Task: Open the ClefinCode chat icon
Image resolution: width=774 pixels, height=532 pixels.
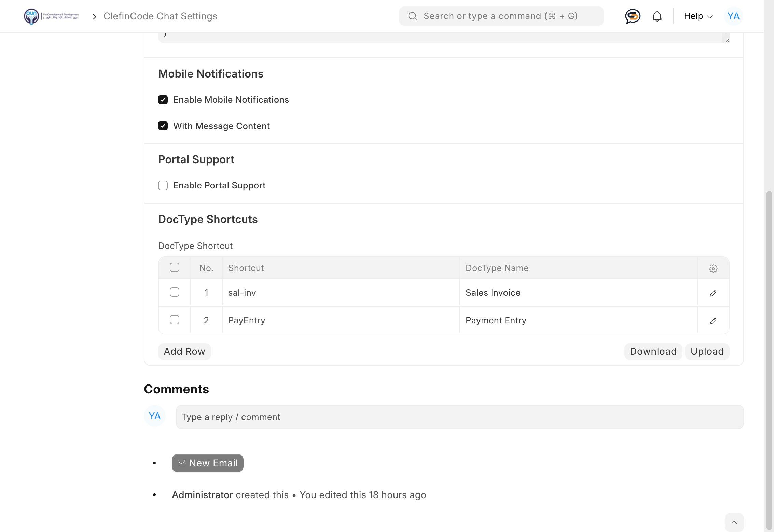Action: pyautogui.click(x=633, y=16)
